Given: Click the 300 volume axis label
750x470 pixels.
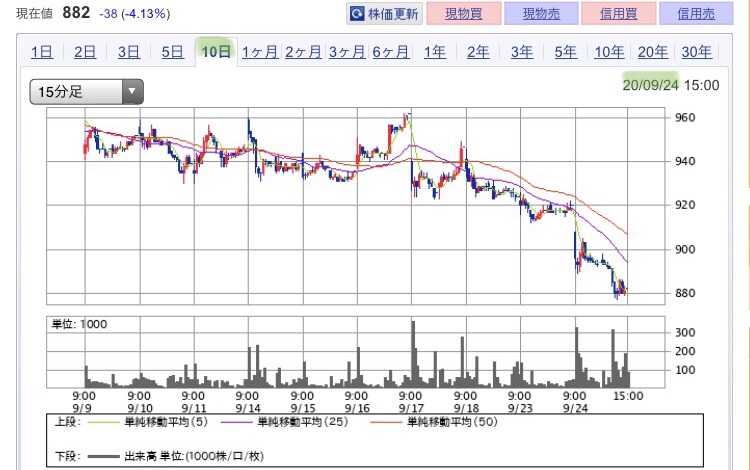Looking at the screenshot, I should click(685, 332).
